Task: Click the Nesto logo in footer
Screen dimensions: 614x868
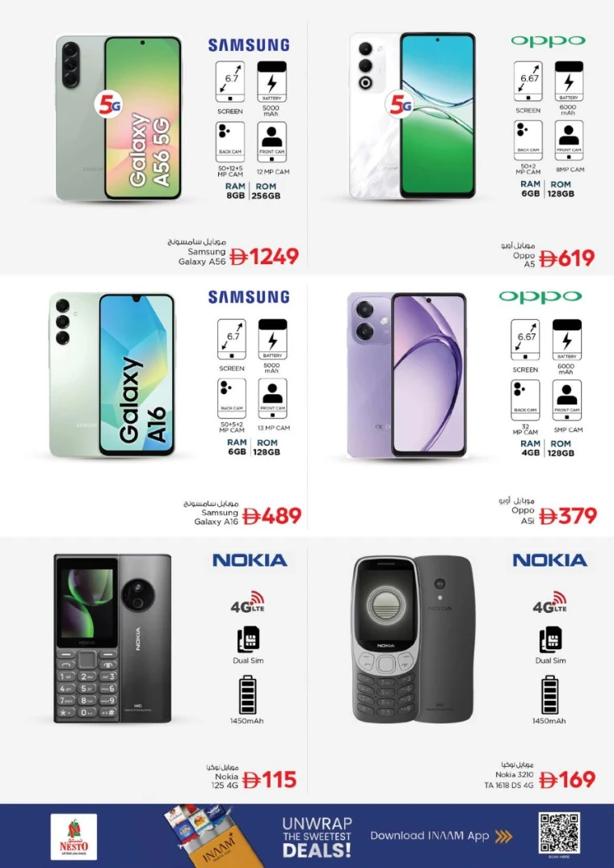Action: point(74,836)
